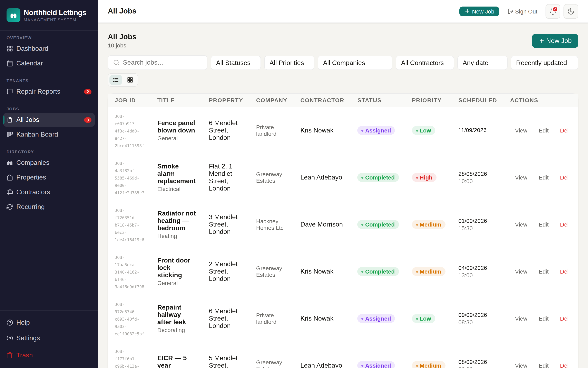The height and width of the screenshot is (368, 588).
Task: Go to Dashboard in sidebar
Action: 49,49
